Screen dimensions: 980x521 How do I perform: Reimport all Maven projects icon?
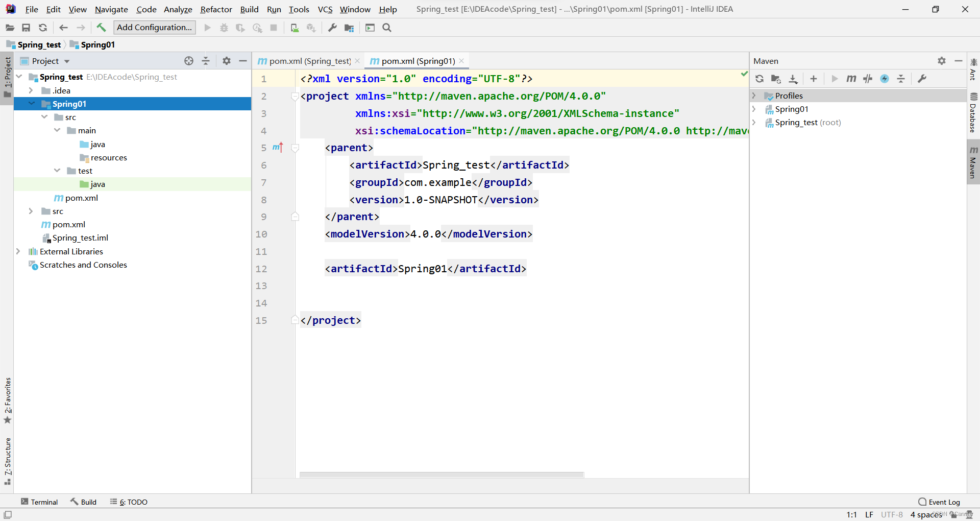pos(759,79)
